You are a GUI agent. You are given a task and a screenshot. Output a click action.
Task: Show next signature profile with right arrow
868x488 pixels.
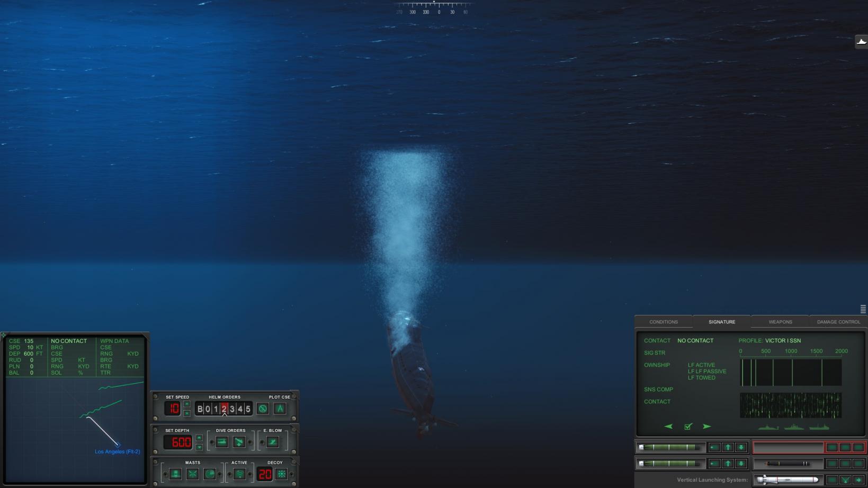707,427
